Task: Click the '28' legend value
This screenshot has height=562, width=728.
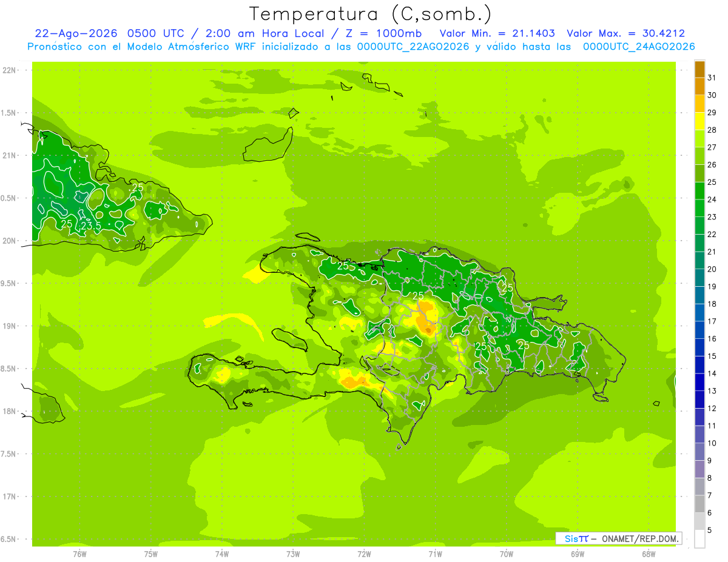Action: coord(712,130)
